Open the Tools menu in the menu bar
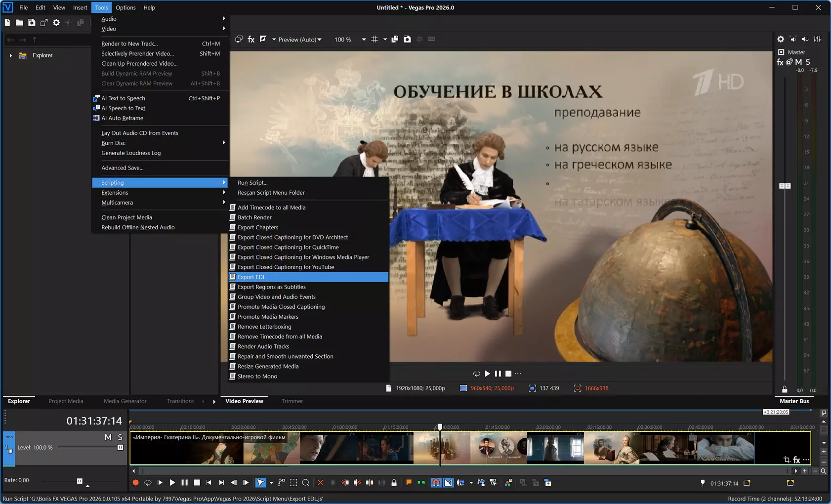The height and width of the screenshot is (504, 831). coord(101,7)
